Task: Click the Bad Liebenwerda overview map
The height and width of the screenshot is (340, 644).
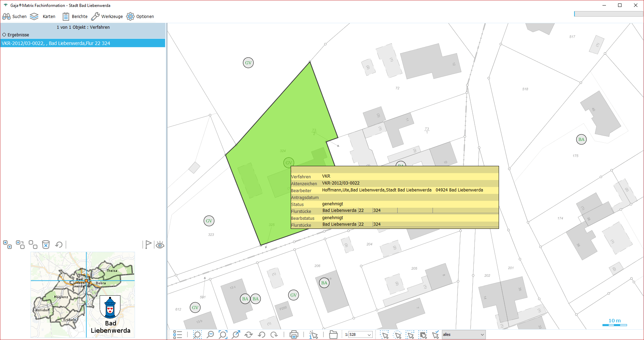Action: pyautogui.click(x=82, y=294)
